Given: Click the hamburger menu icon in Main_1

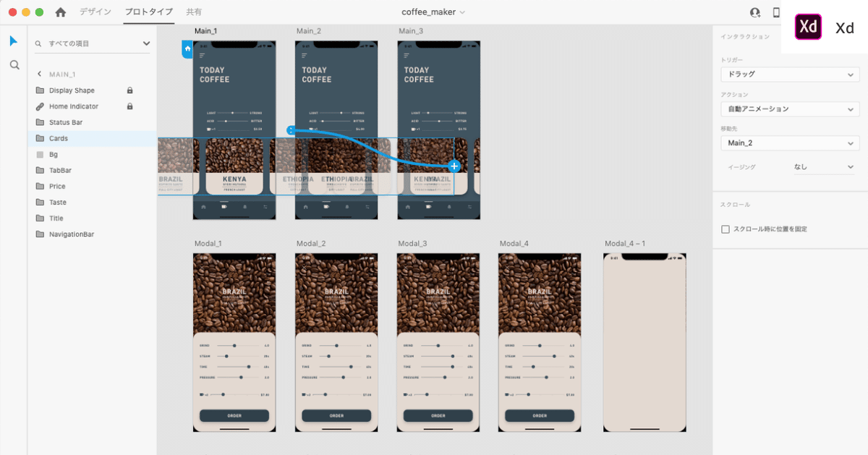Looking at the screenshot, I should coord(203,56).
